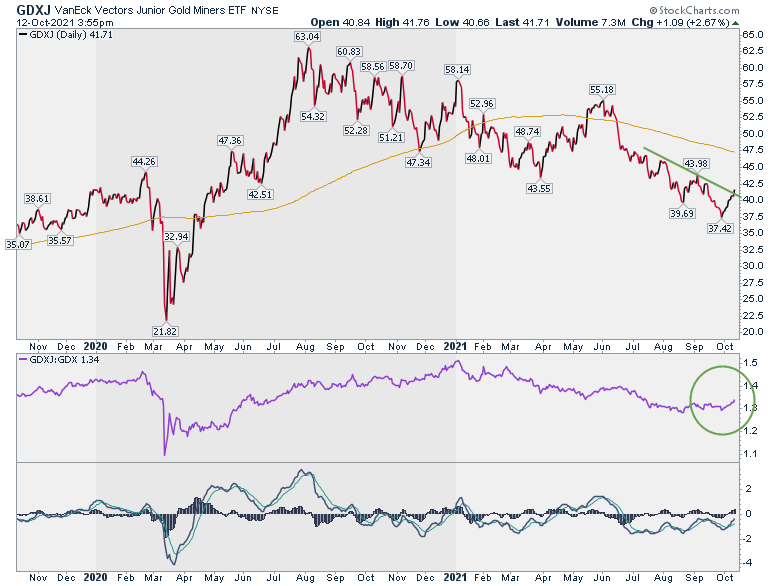Click the 58.14 price label
The height and width of the screenshot is (586, 780).
457,70
